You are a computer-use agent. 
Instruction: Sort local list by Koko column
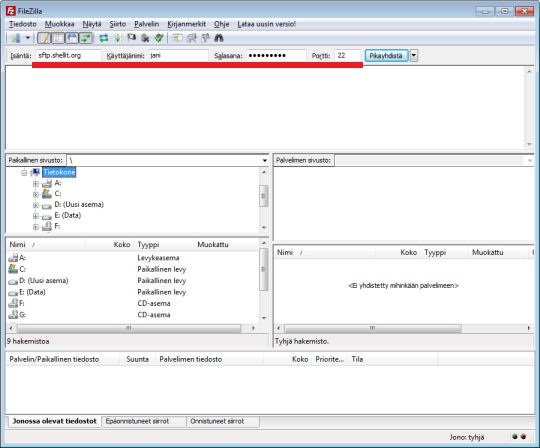coord(109,244)
